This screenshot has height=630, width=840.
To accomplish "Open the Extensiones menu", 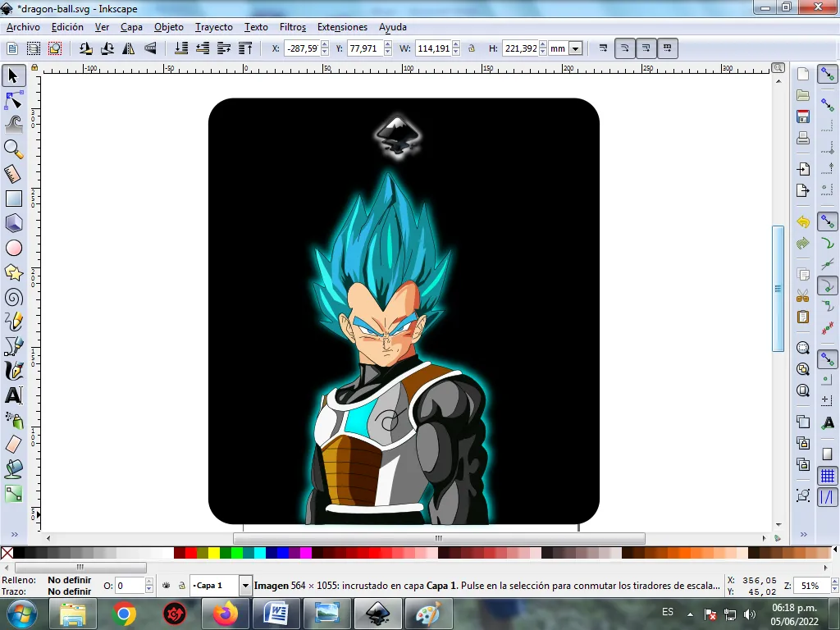I will point(342,27).
